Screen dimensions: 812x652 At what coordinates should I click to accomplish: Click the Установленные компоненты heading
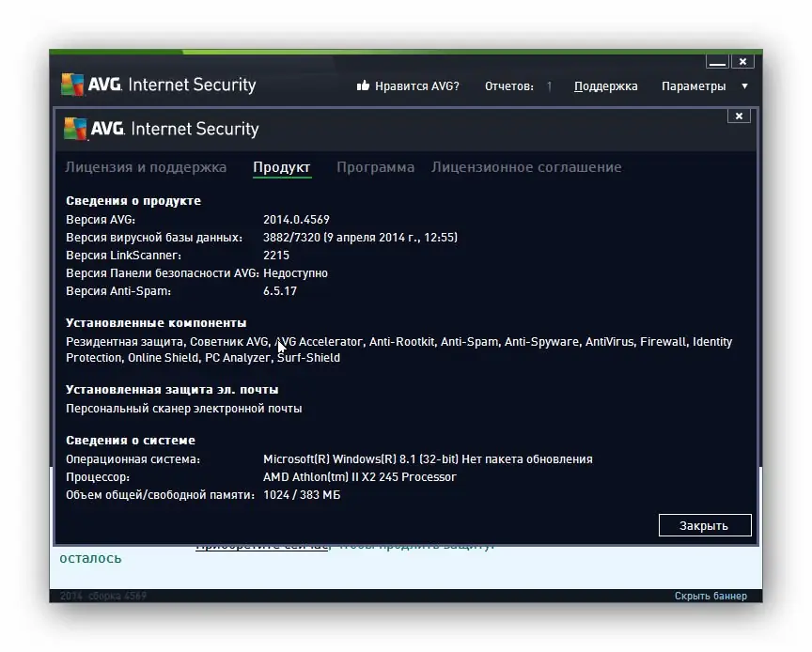click(156, 322)
